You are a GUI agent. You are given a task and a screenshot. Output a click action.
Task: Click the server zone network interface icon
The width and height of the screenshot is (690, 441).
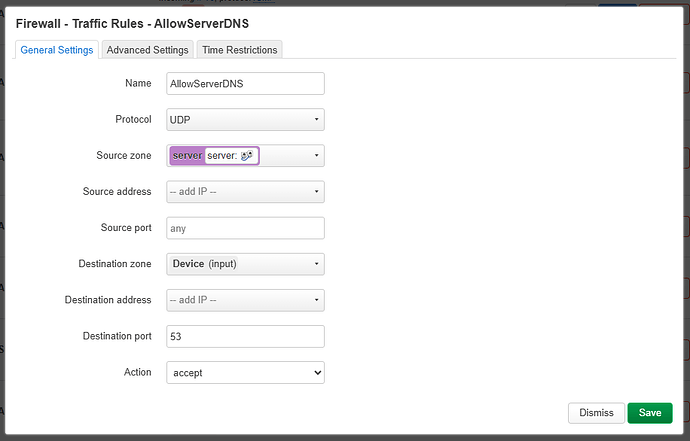pyautogui.click(x=247, y=155)
